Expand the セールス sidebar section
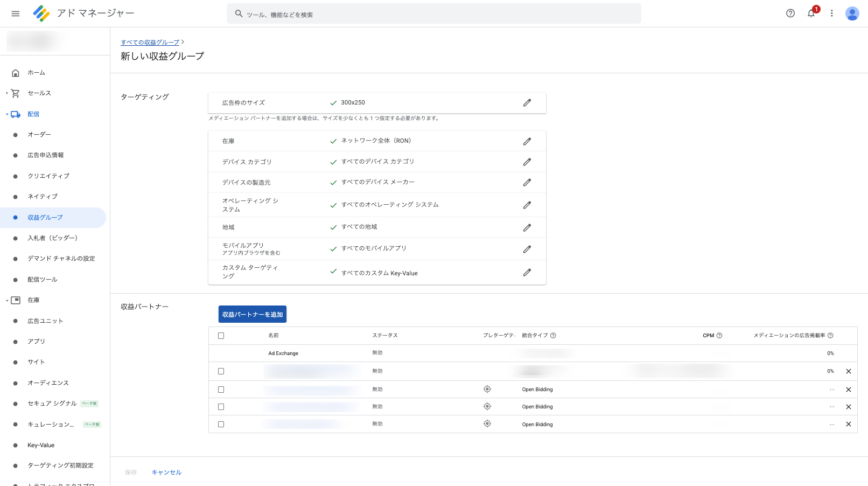 [7, 93]
